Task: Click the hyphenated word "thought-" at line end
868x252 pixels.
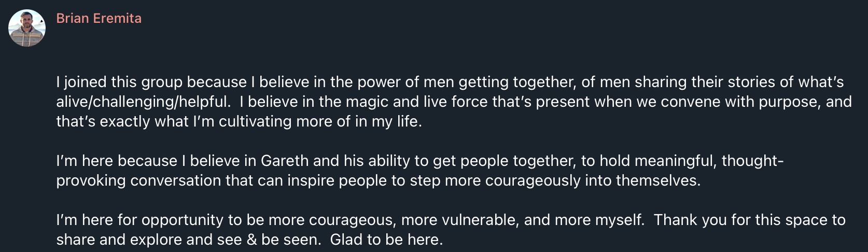Action: pos(752,161)
